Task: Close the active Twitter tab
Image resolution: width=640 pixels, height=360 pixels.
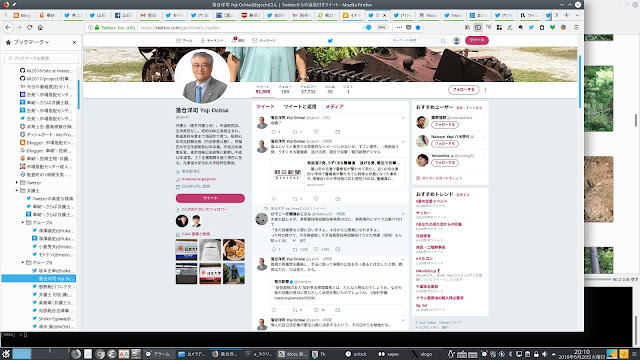Action: pos(384,16)
